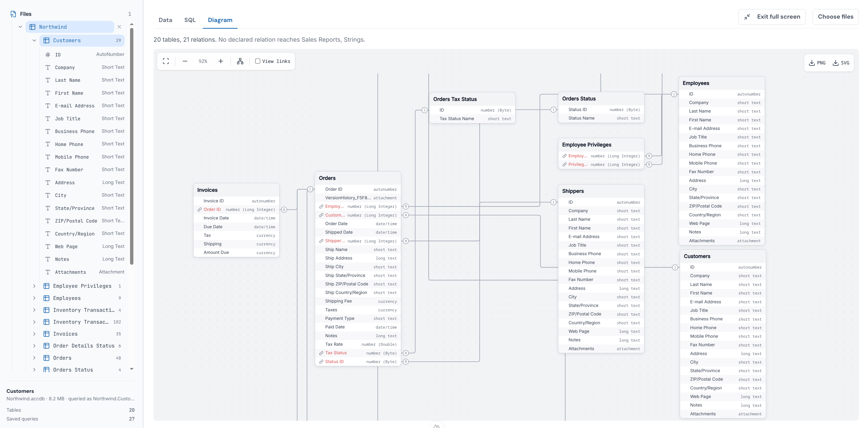
Task: Zoom out with the minus icon
Action: (x=185, y=61)
